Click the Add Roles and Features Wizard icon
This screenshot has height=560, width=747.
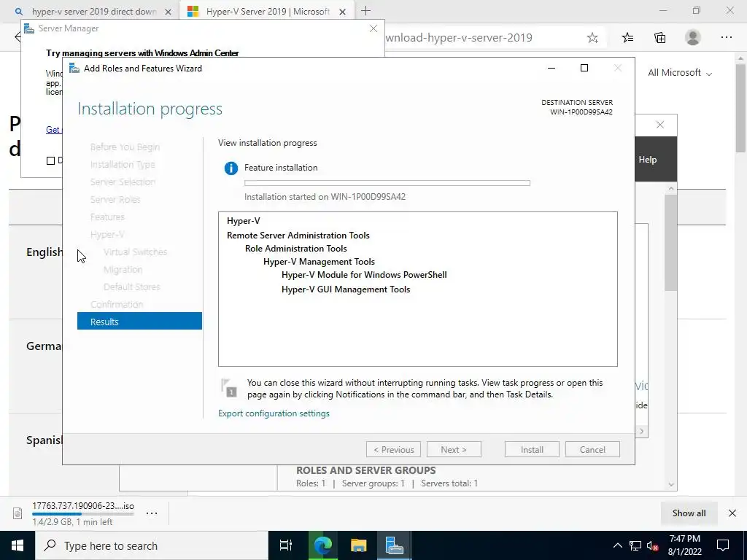point(74,68)
